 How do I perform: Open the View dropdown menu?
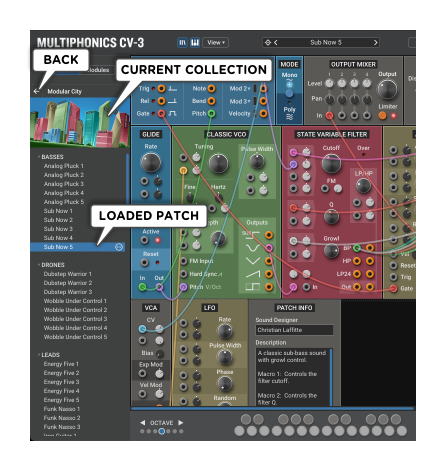click(x=216, y=42)
